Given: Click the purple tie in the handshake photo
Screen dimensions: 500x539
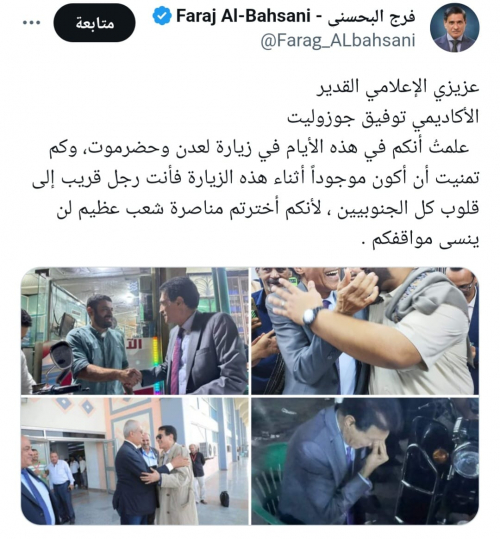Looking at the screenshot, I should click(176, 361).
